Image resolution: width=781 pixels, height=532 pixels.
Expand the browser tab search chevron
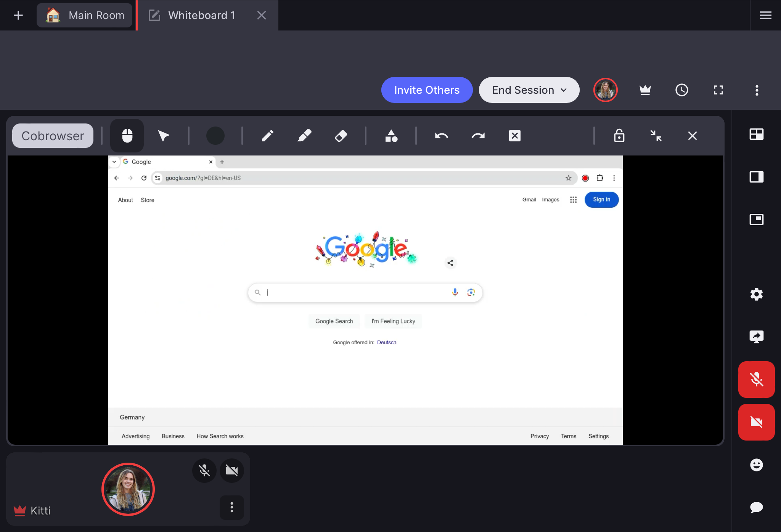(x=114, y=162)
